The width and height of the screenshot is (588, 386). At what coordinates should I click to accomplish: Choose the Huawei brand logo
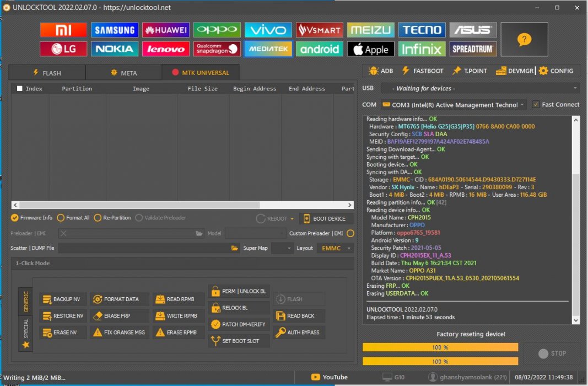click(x=166, y=30)
